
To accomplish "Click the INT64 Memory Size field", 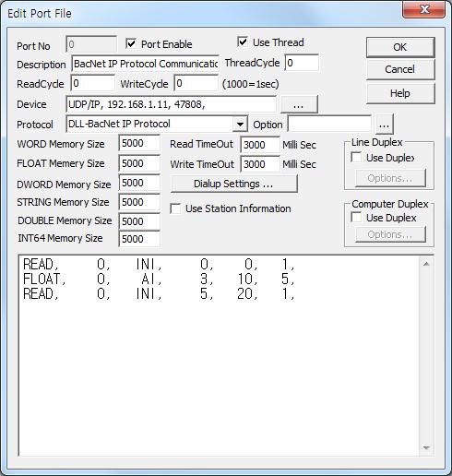I will coord(139,239).
